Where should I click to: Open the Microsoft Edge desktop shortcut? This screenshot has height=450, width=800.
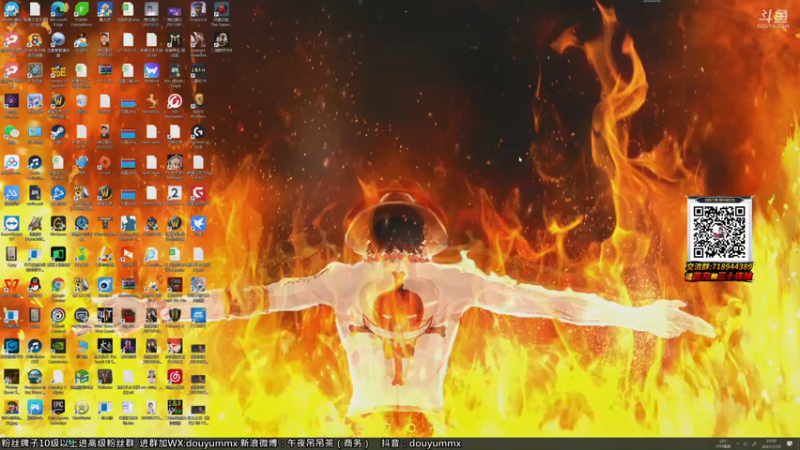coord(58,10)
